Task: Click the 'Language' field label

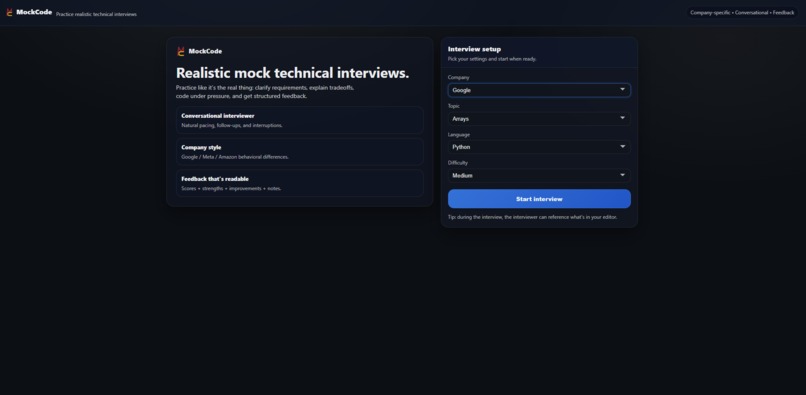Action: (x=459, y=135)
